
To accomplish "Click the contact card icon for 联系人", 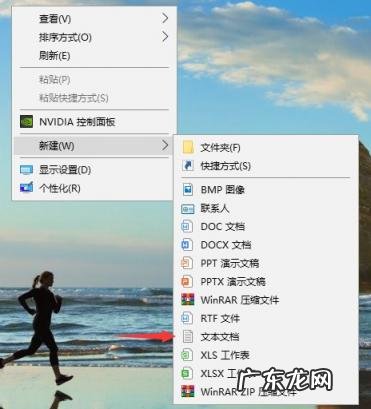I will 188,209.
